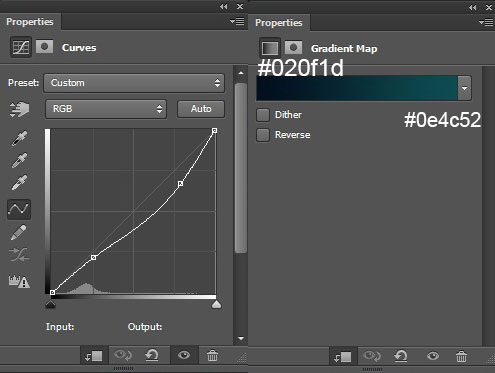Select the top-right curve endpoint
The width and height of the screenshot is (495, 373).
pyautogui.click(x=215, y=131)
